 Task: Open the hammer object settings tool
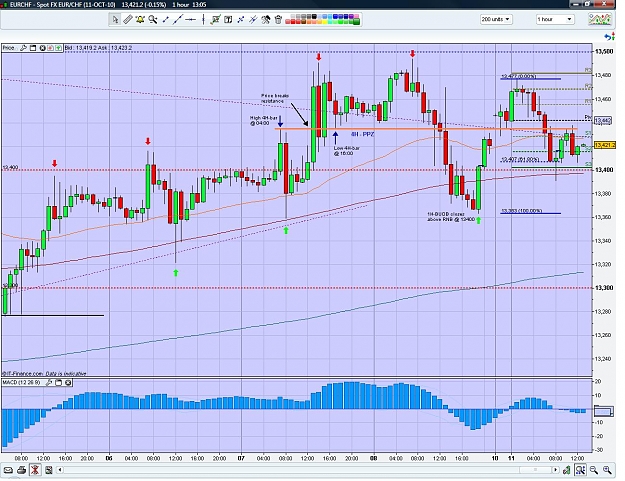pos(265,19)
